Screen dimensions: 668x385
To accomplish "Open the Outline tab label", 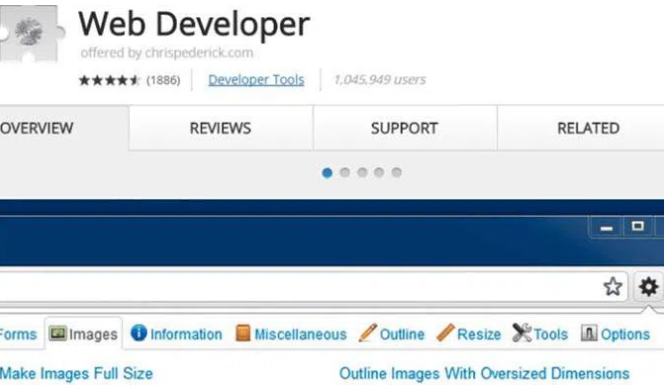I will point(402,334).
